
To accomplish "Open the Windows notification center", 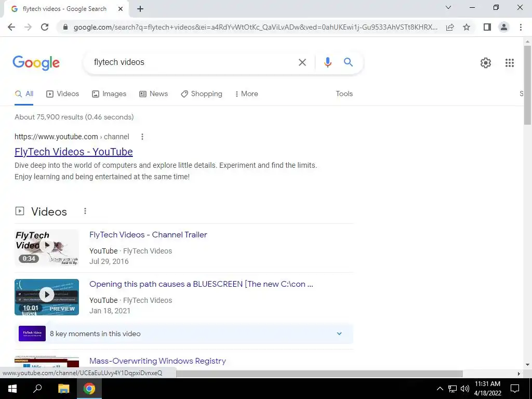I will pos(515,389).
